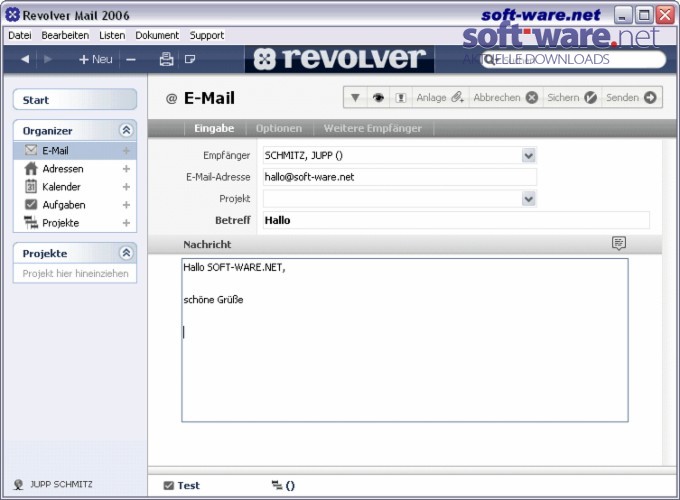Open the Datei menu
This screenshot has height=500, width=680.
click(x=20, y=35)
